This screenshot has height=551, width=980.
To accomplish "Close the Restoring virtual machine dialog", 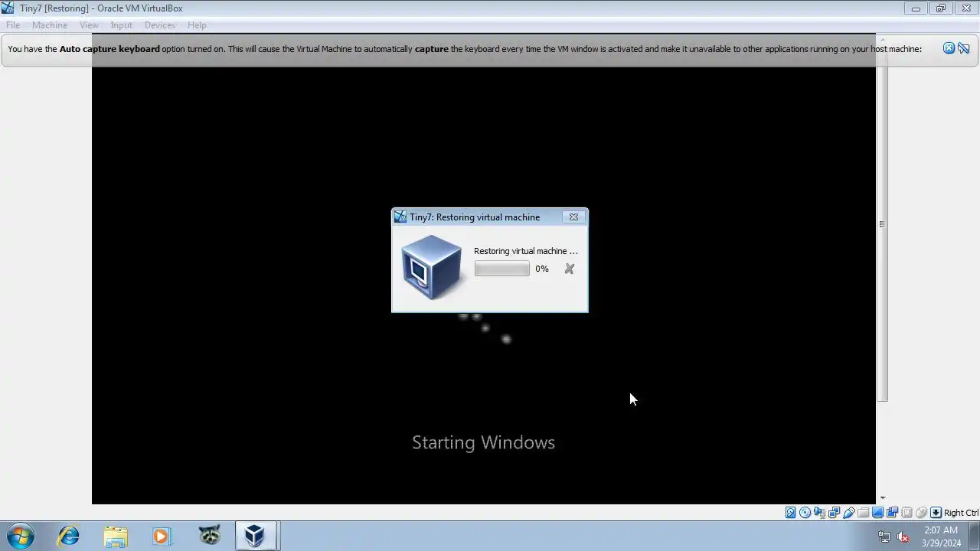I will pyautogui.click(x=573, y=217).
